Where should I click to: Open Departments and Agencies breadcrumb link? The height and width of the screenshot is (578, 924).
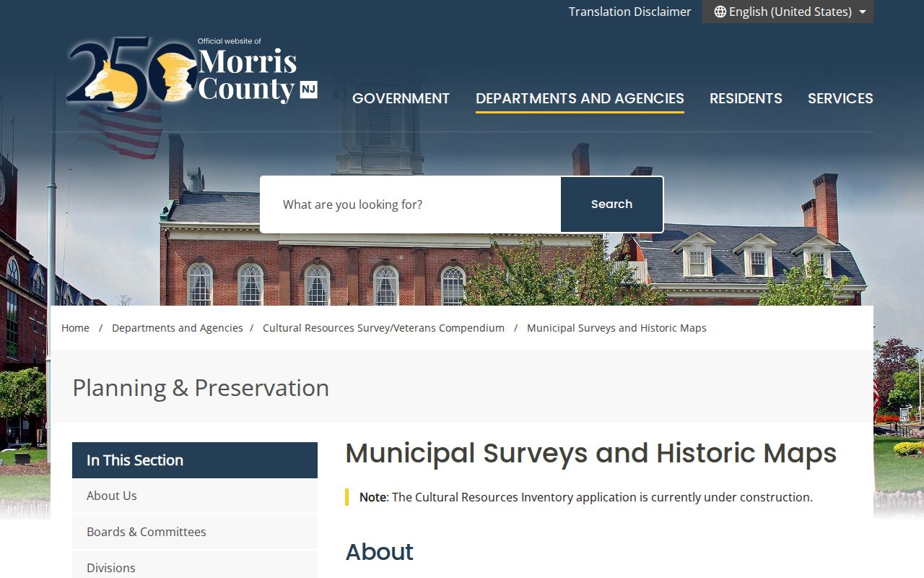click(x=178, y=328)
